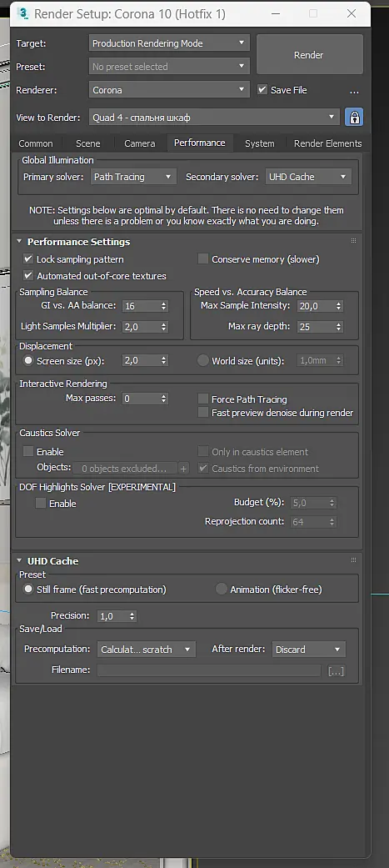
Task: Open the save file options ellipsis
Action: pos(355,91)
